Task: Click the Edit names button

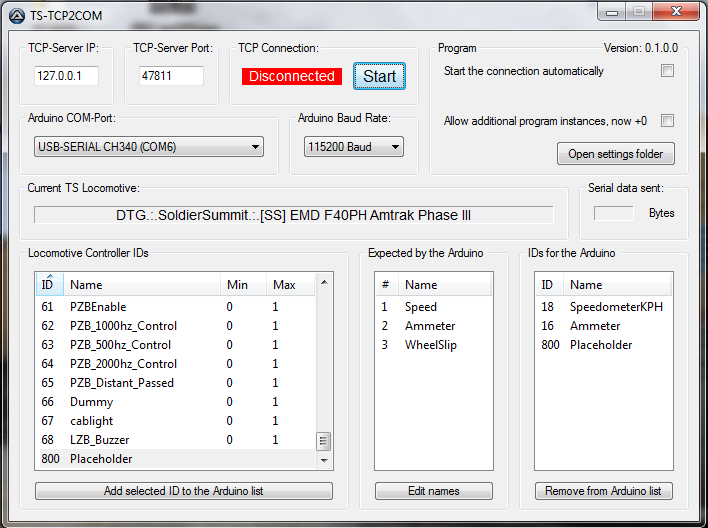Action: tap(433, 491)
